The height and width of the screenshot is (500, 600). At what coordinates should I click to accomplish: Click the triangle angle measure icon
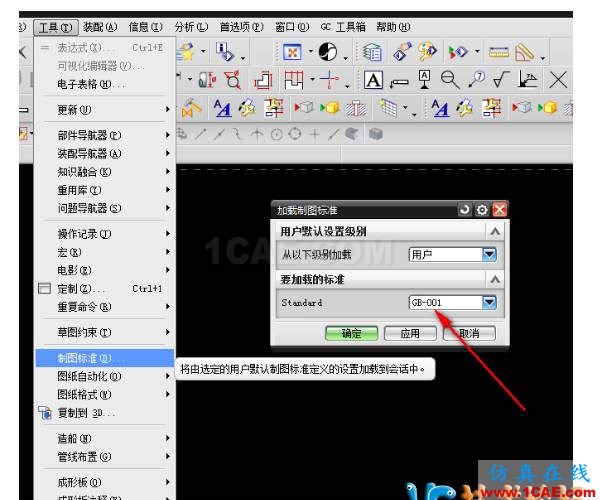point(525,52)
